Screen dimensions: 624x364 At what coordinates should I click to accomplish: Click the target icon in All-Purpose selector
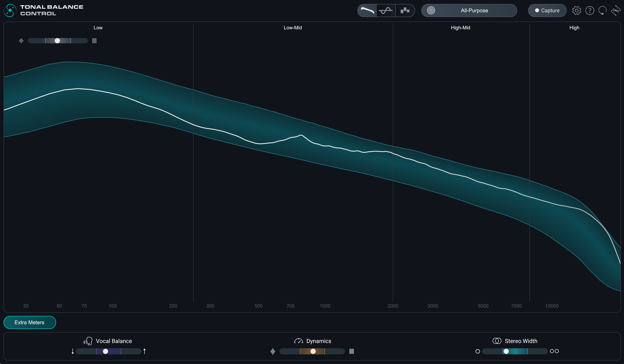click(x=431, y=10)
